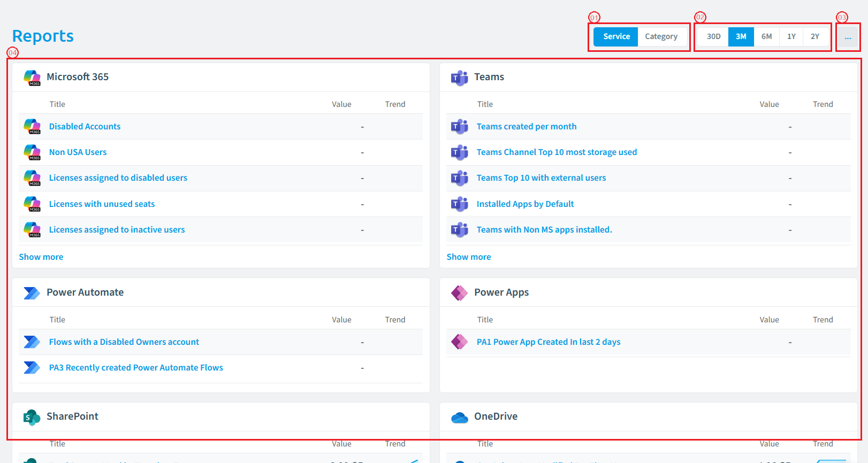
Task: Expand Show more in Teams card
Action: [469, 257]
